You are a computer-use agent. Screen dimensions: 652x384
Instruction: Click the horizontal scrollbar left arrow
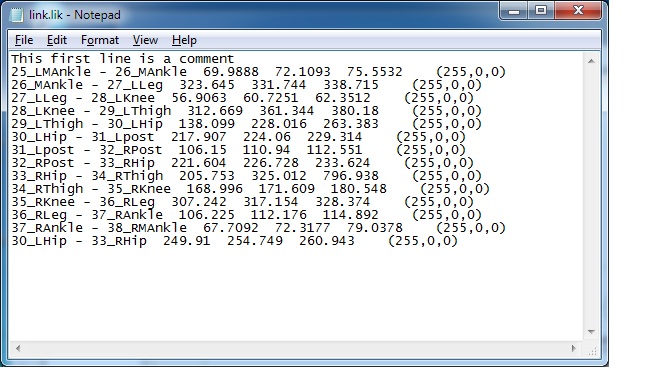point(18,348)
